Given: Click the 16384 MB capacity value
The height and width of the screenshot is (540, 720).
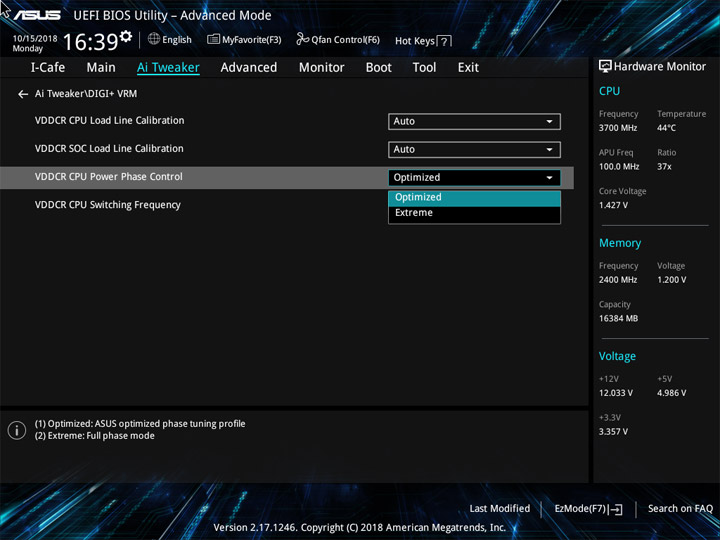Looking at the screenshot, I should [x=618, y=319].
